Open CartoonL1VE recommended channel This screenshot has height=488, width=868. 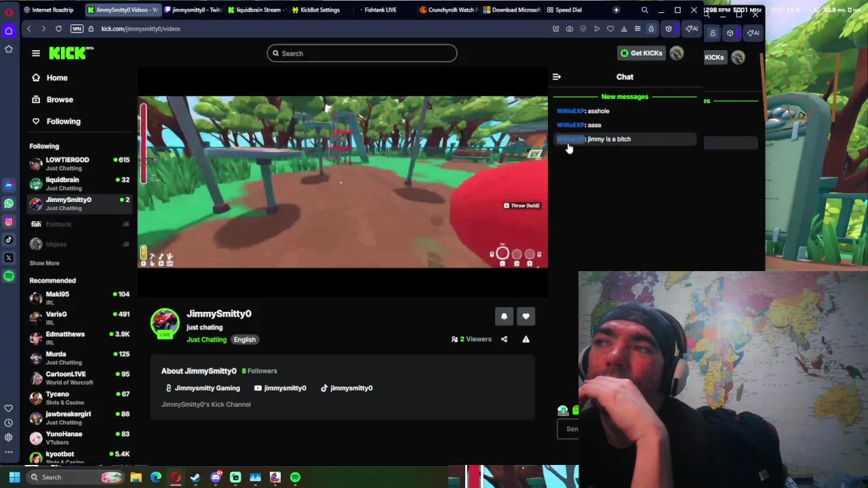(79, 378)
